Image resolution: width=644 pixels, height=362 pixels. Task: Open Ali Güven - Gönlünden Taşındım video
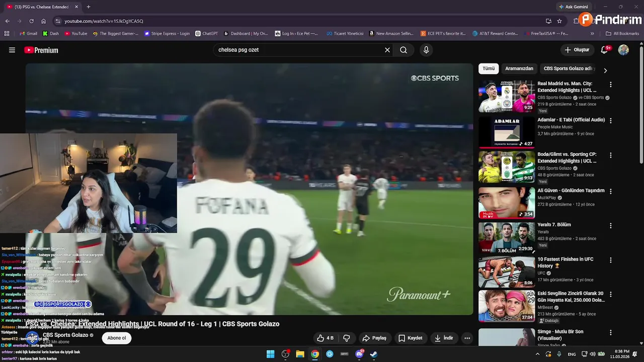pyautogui.click(x=571, y=191)
